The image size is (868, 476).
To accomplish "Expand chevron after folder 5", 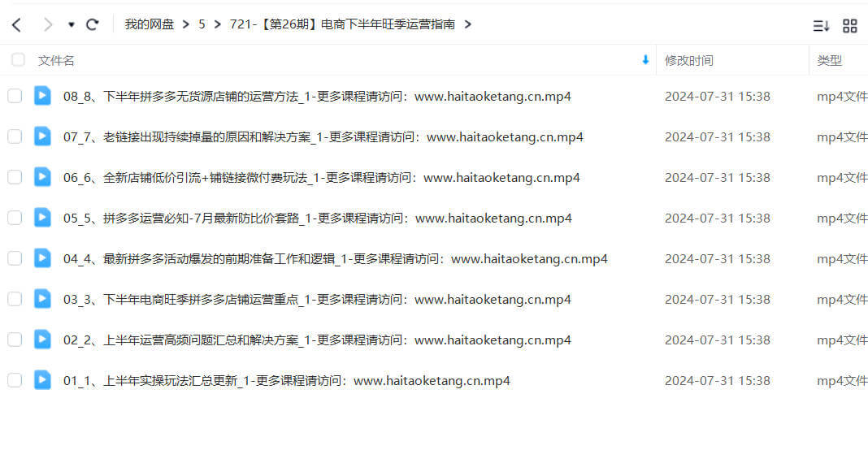I will pos(218,24).
